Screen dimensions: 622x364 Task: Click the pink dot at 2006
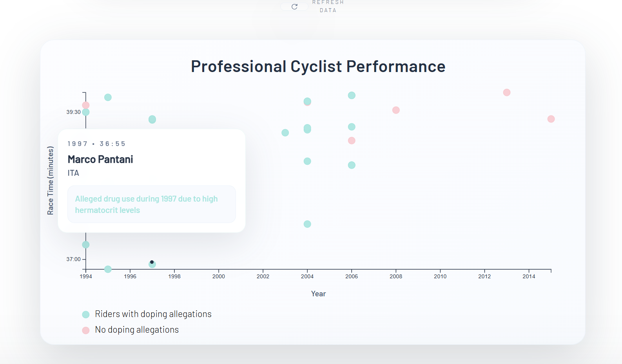point(352,141)
